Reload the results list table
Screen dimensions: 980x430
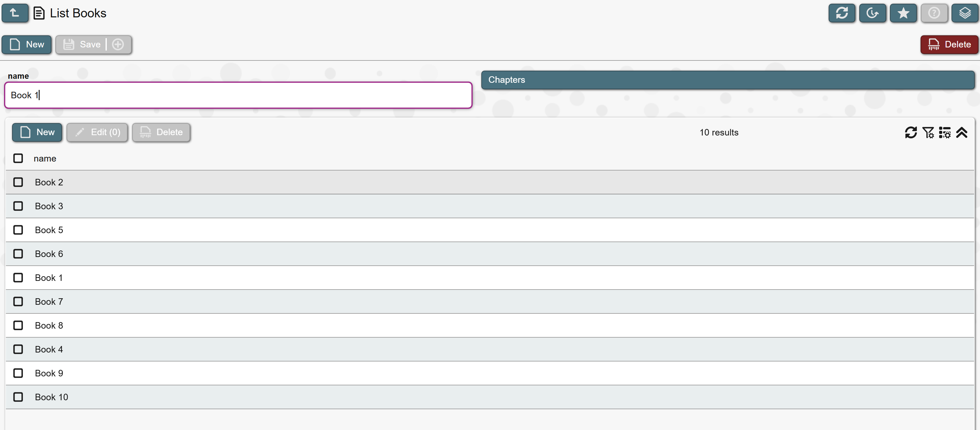pyautogui.click(x=911, y=133)
